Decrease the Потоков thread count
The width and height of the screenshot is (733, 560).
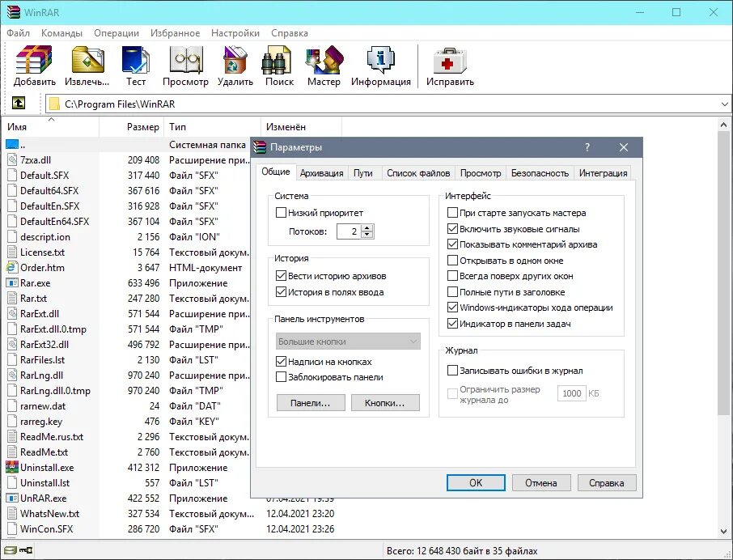(367, 235)
